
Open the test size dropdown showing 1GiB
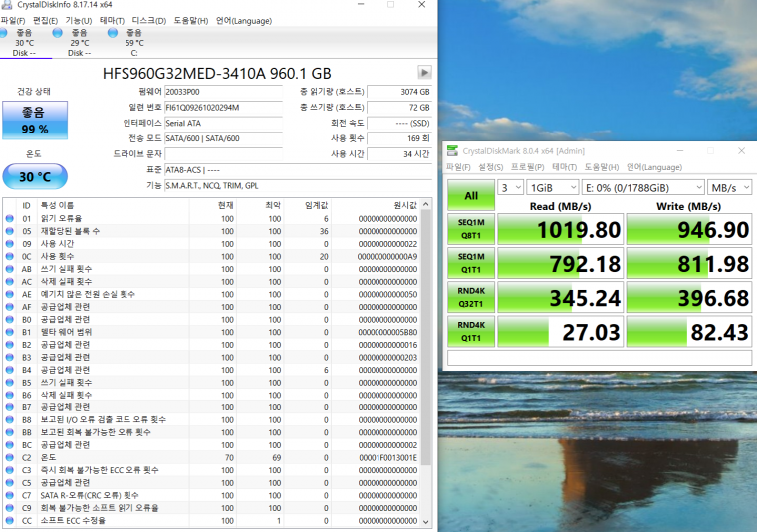point(553,187)
